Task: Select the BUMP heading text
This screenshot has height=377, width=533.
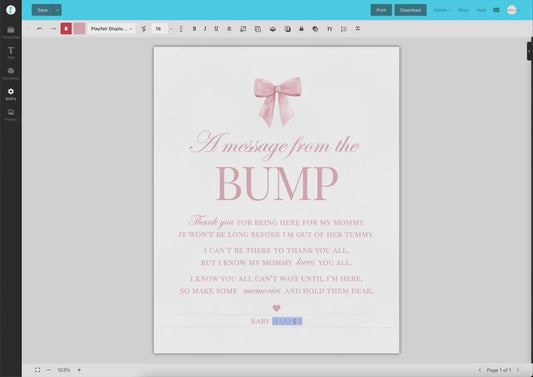Action: [x=277, y=184]
